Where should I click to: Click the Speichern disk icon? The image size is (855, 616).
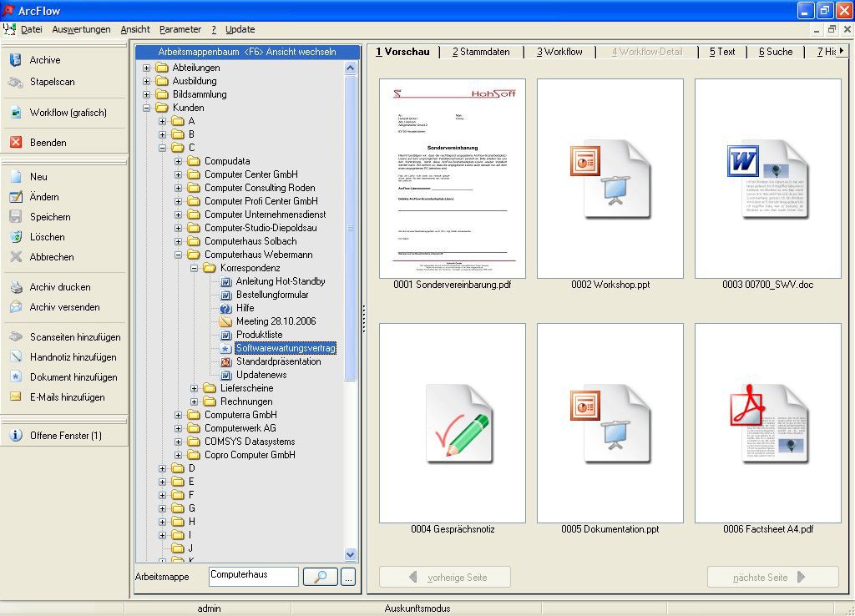coord(16,217)
